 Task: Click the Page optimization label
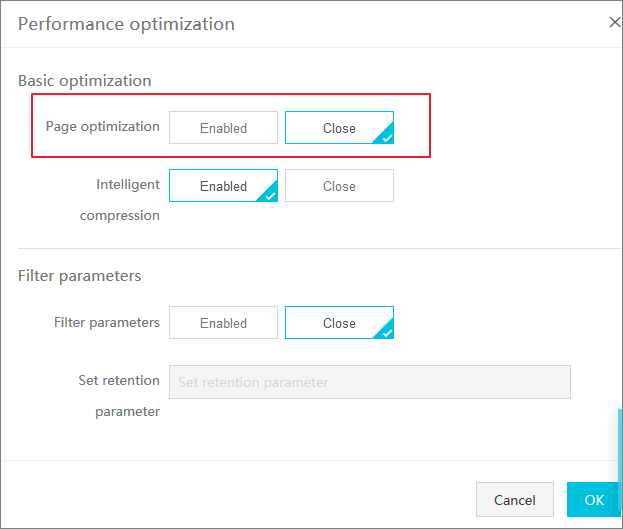point(103,127)
